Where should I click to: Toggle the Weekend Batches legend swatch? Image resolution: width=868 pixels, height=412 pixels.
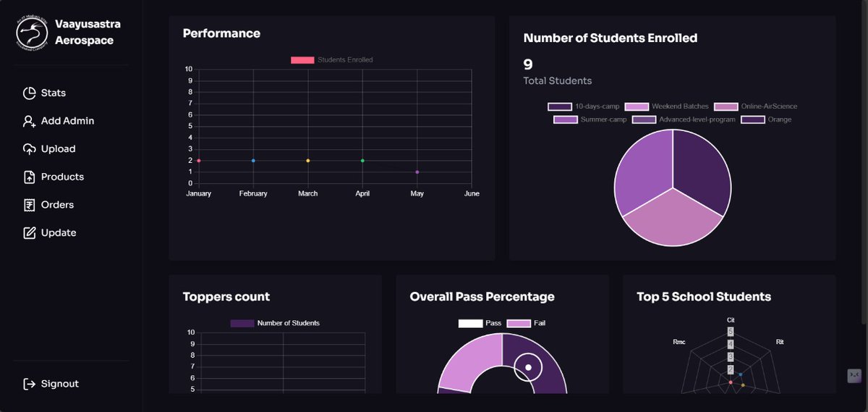click(637, 106)
